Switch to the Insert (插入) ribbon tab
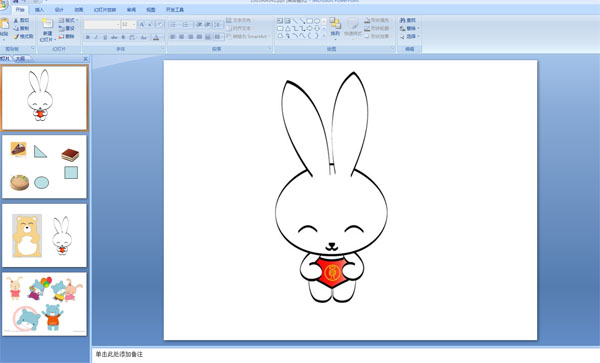This screenshot has width=600, height=363. click(39, 10)
